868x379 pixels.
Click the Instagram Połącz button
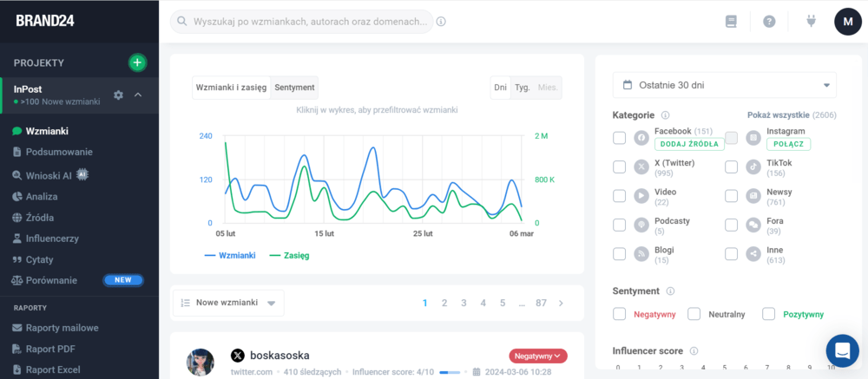pos(788,144)
